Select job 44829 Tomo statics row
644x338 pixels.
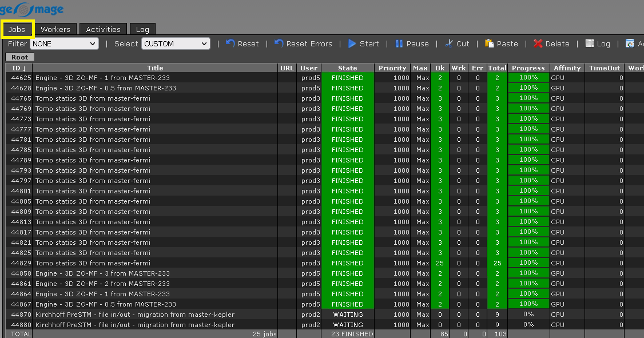tap(93, 263)
